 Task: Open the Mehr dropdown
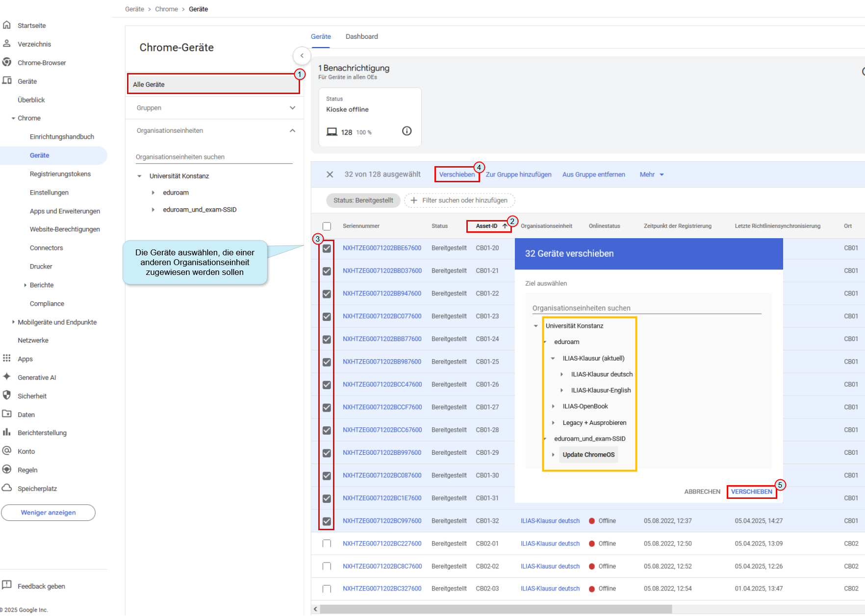pyautogui.click(x=652, y=174)
